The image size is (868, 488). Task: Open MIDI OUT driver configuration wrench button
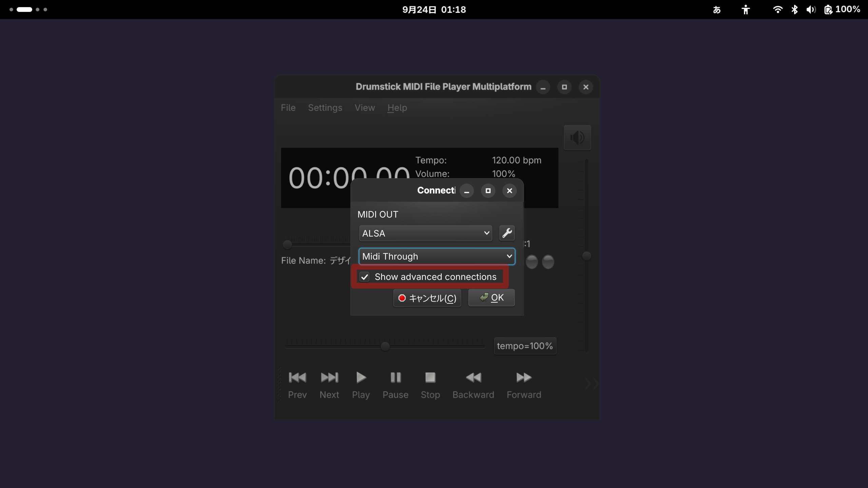click(x=507, y=233)
